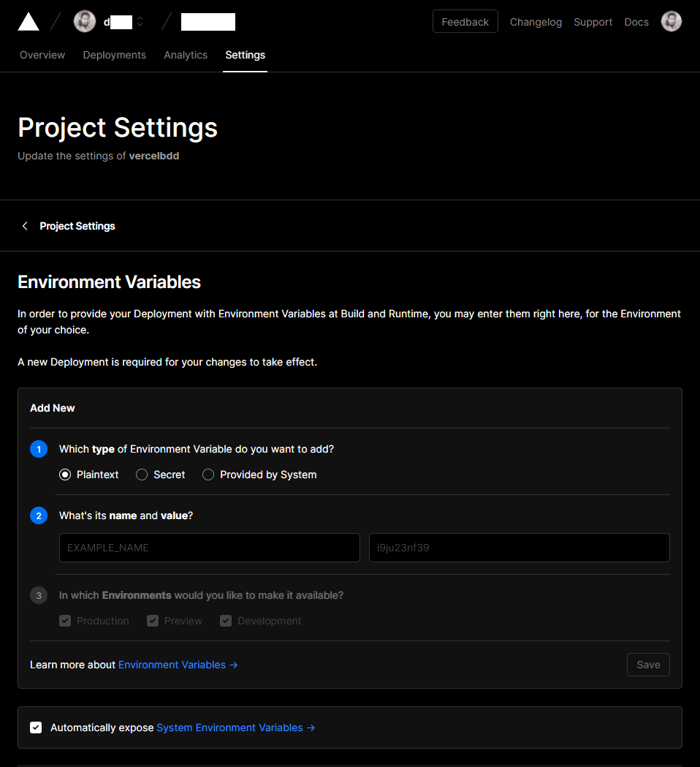
Task: Go to the Analytics tab
Action: pyautogui.click(x=186, y=55)
